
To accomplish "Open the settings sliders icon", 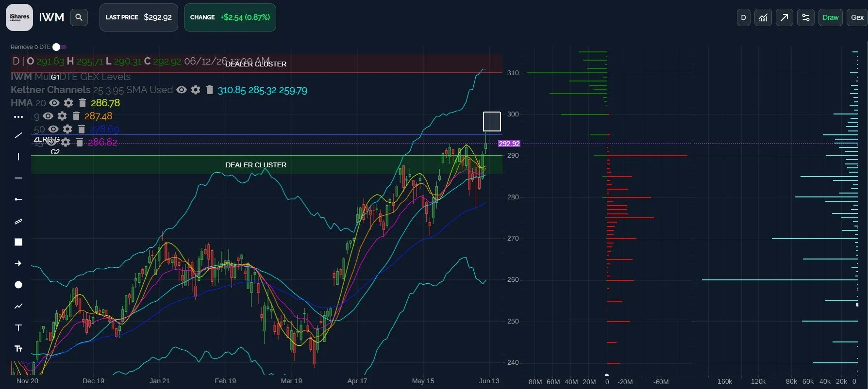I will (806, 17).
